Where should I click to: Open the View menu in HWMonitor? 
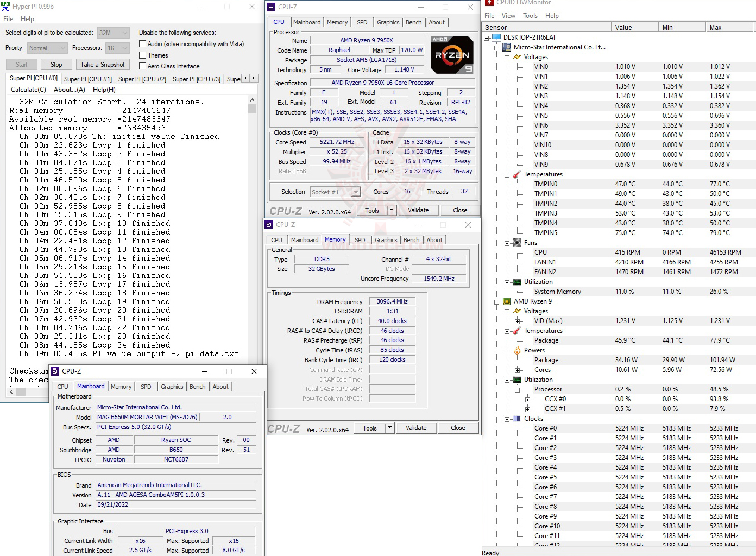[x=508, y=16]
